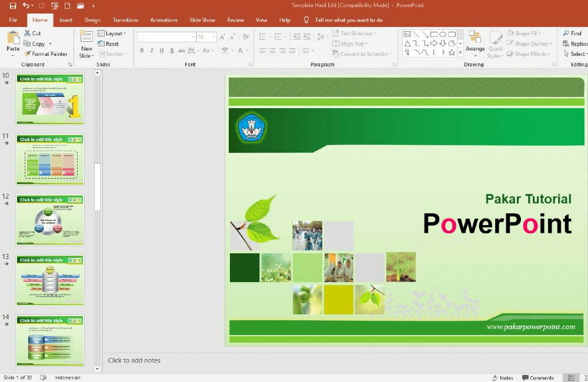
Task: Select slide 12 thumbnail in the panel
Action: [50, 219]
